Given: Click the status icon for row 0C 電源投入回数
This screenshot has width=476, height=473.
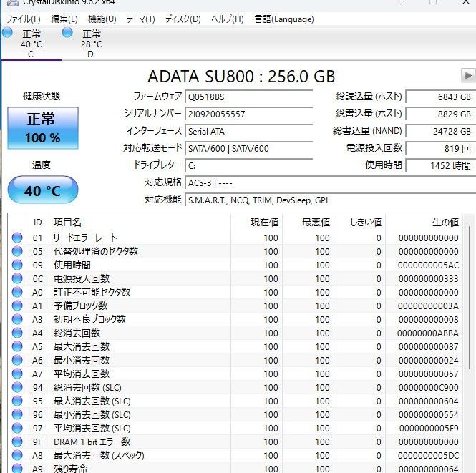Looking at the screenshot, I should [17, 278].
